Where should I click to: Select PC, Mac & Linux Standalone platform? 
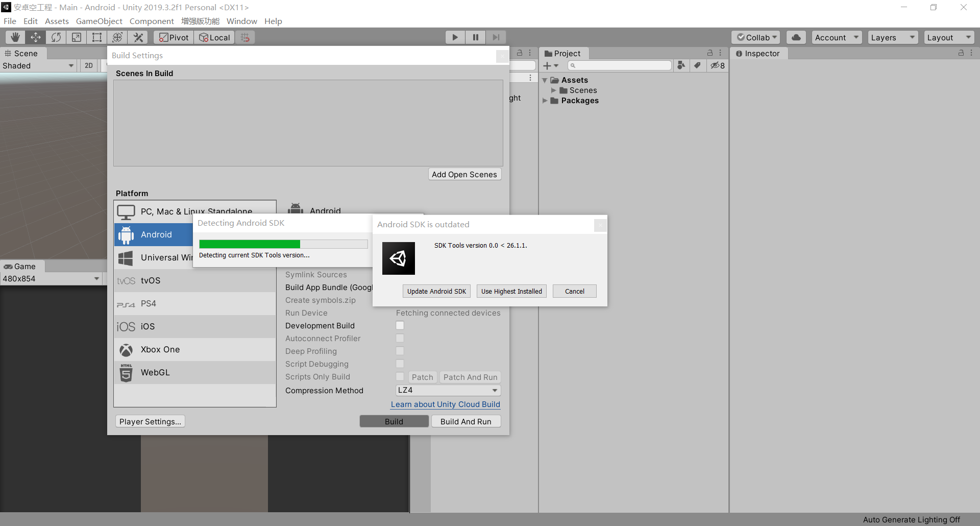pos(195,211)
